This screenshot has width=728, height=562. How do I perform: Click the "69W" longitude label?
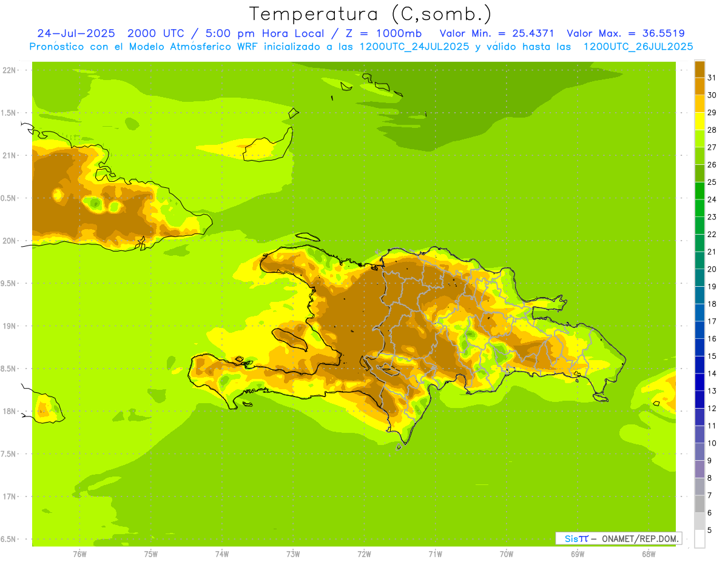(x=578, y=554)
